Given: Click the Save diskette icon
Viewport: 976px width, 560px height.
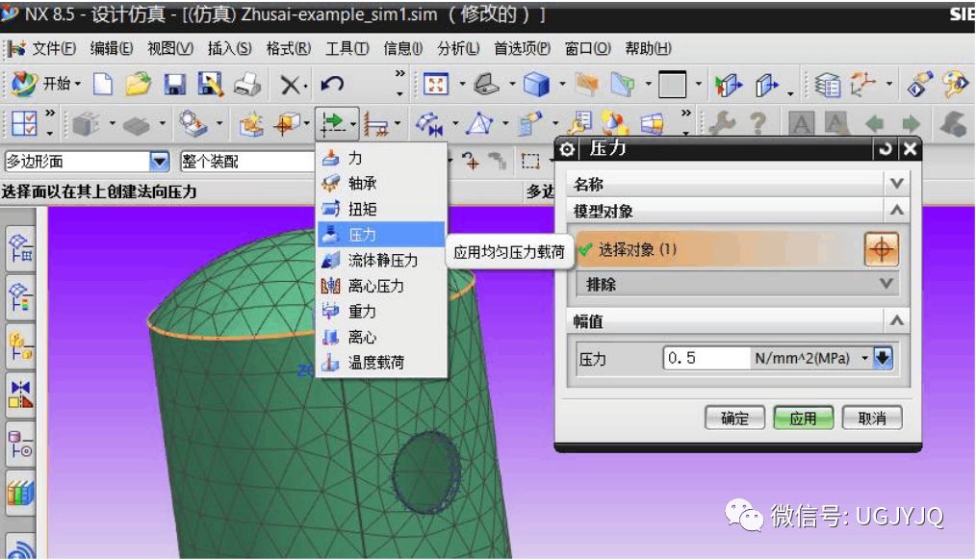Looking at the screenshot, I should [x=175, y=84].
